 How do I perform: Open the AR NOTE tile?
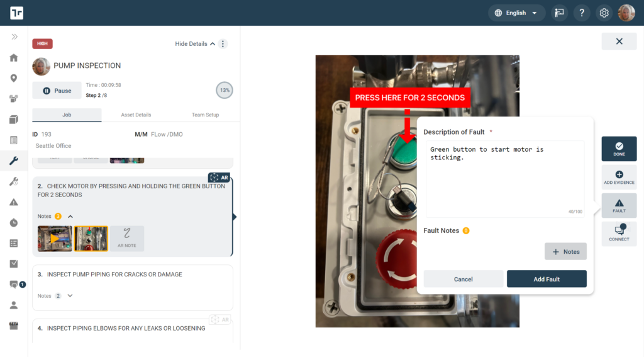point(127,239)
